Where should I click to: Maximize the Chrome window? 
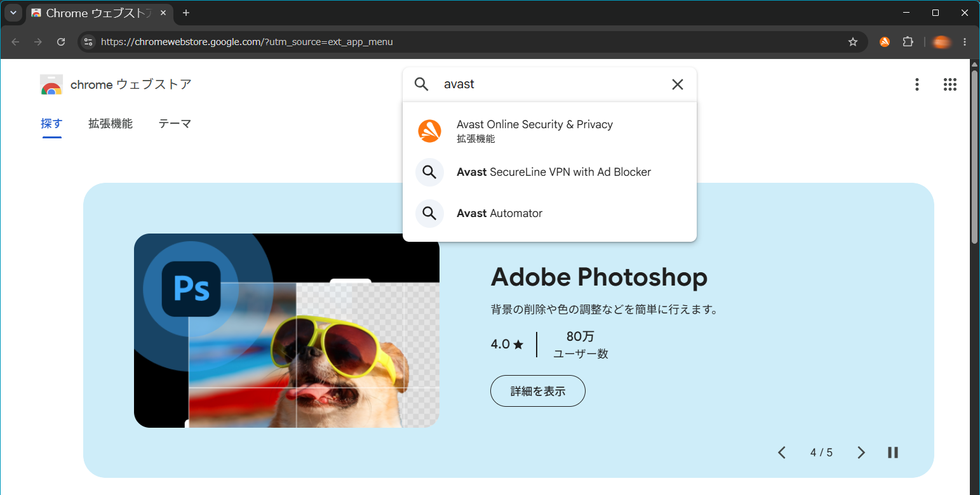coord(936,13)
